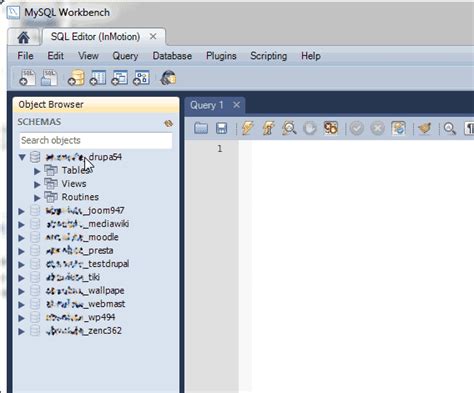Select the _mediawiki schema name
Image resolution: width=474 pixels, height=393 pixels.
[x=88, y=224]
